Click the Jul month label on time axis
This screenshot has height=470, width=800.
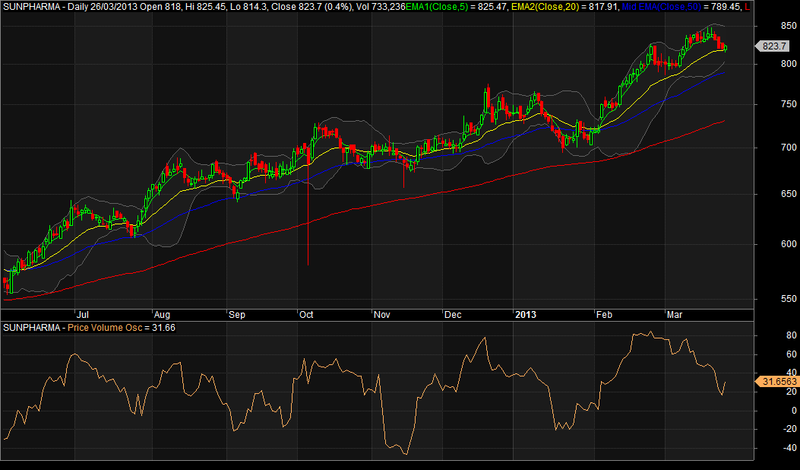pyautogui.click(x=82, y=314)
